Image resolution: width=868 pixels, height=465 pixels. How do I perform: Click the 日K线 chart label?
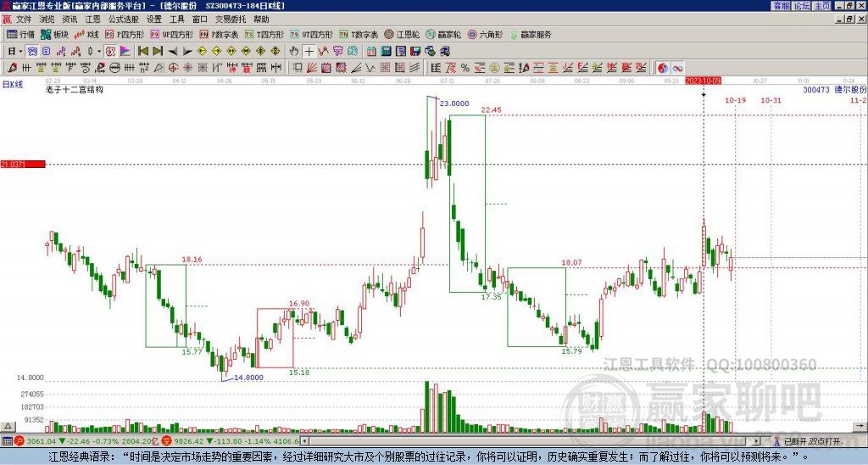tap(12, 85)
